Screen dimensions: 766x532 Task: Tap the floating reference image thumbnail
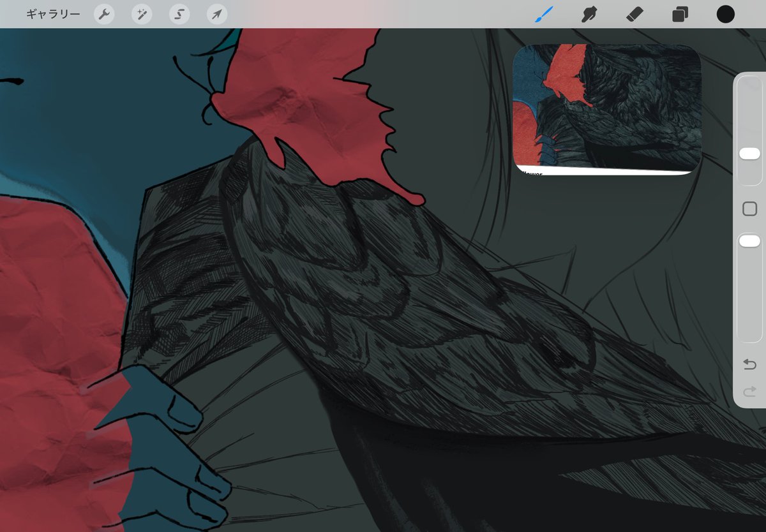pos(607,109)
